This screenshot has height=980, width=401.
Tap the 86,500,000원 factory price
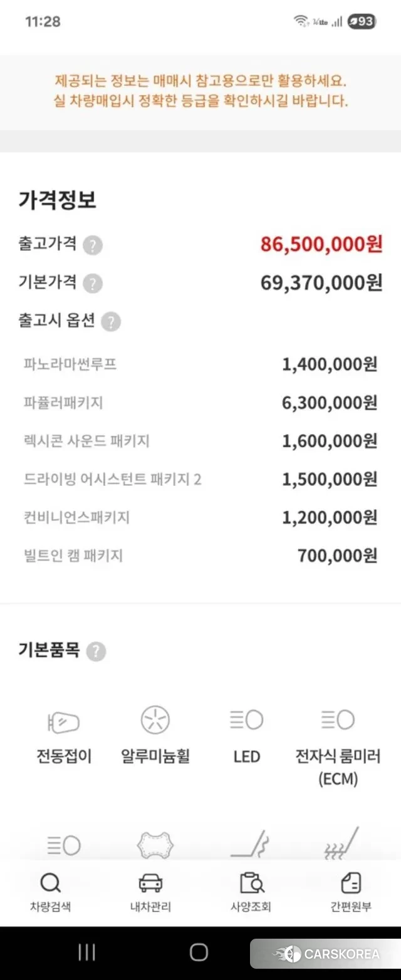321,244
